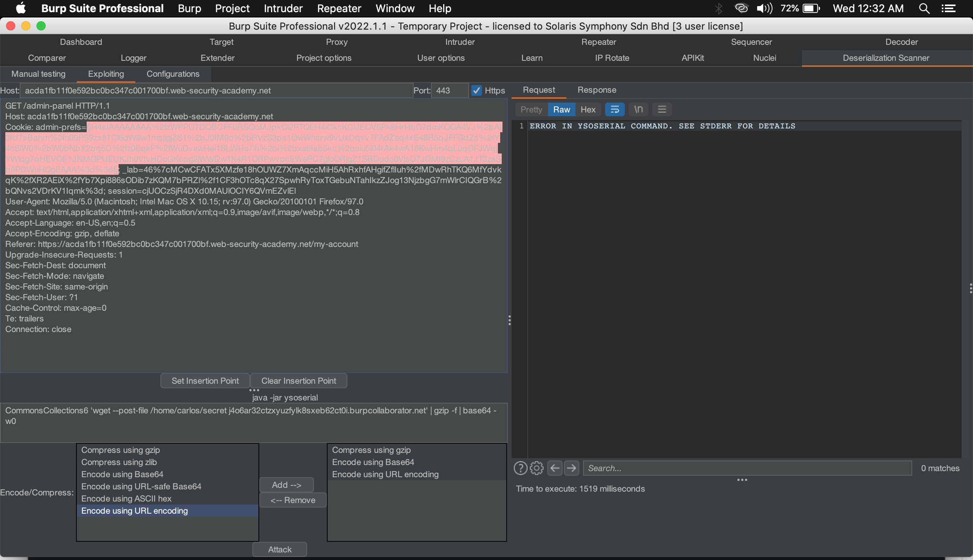This screenshot has width=973, height=560.
Task: Open the User options tab
Action: click(441, 58)
